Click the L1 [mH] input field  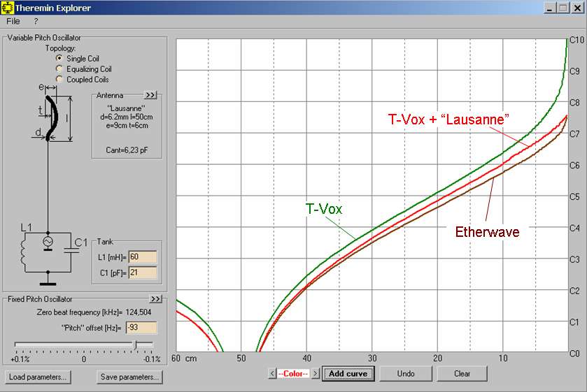143,257
